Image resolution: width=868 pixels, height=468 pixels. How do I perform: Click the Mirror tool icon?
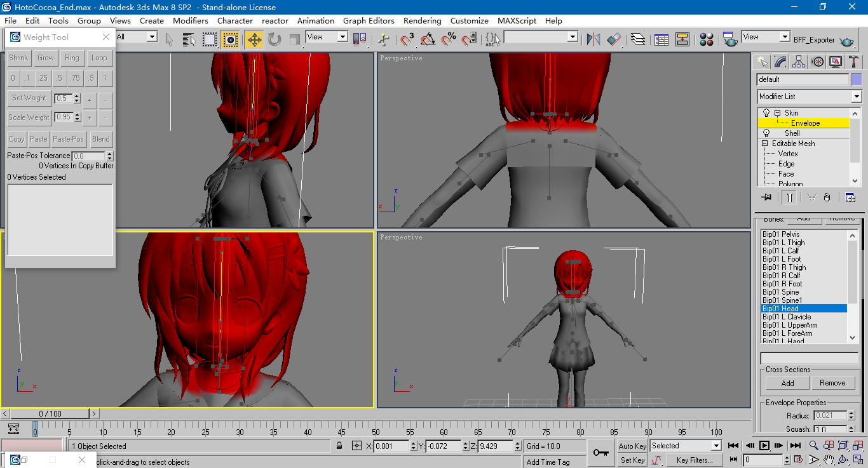593,39
